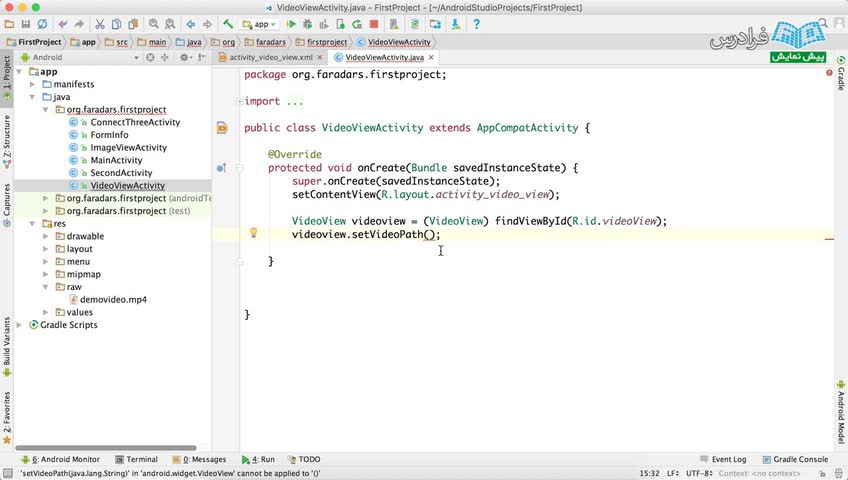Click the Debug bug icon
Image resolution: width=848 pixels, height=480 pixels.
click(x=308, y=24)
